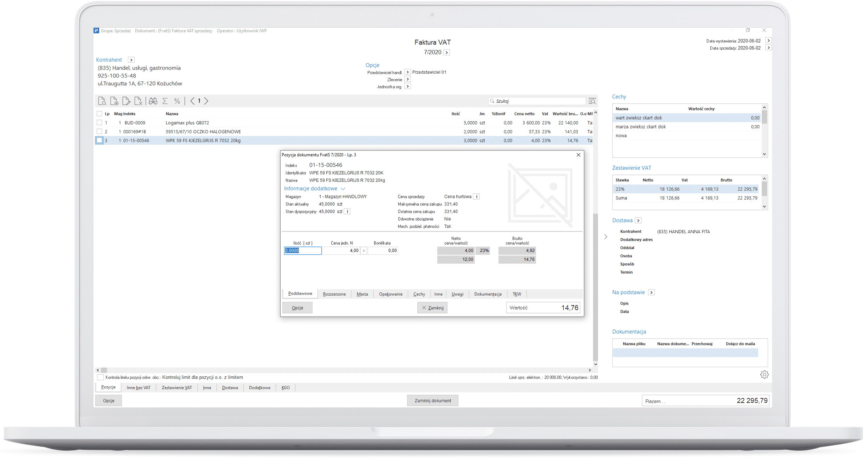Image resolution: width=868 pixels, height=472 pixels.
Task: Switch to KGO bottom tab
Action: tap(286, 388)
